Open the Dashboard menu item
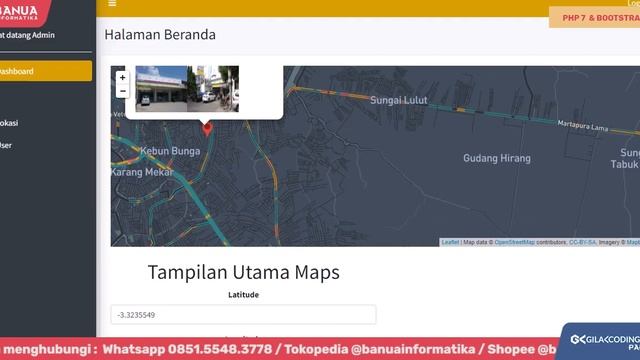 point(45,71)
